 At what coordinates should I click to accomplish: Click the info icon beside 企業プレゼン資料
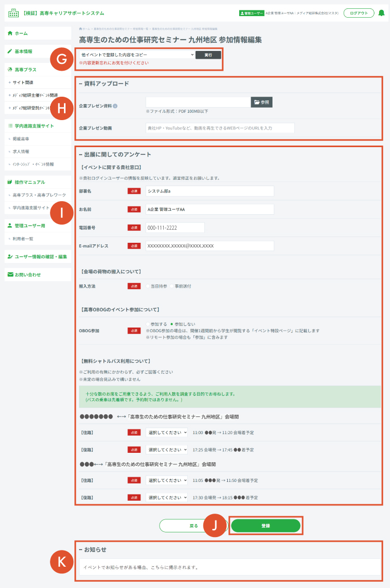tap(115, 106)
